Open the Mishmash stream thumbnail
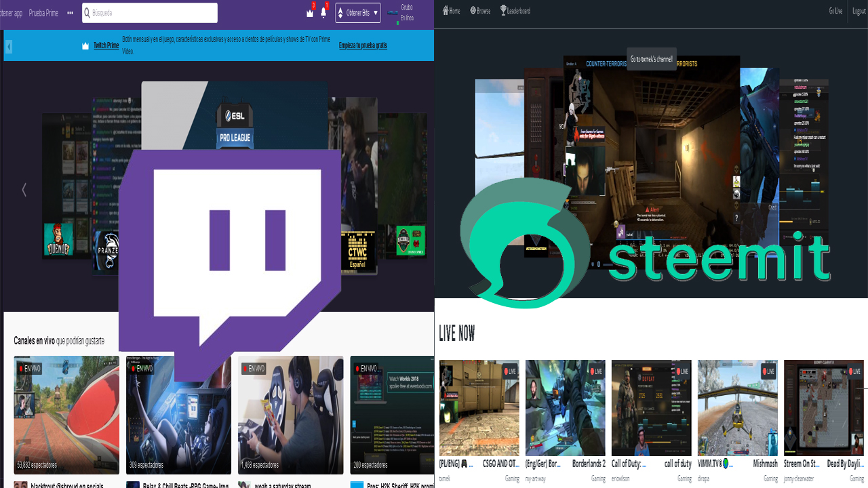 coord(737,407)
